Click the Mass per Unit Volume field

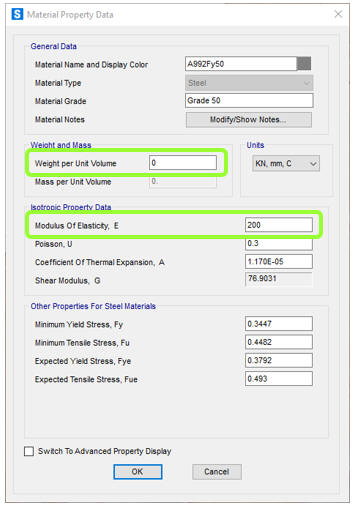click(183, 181)
